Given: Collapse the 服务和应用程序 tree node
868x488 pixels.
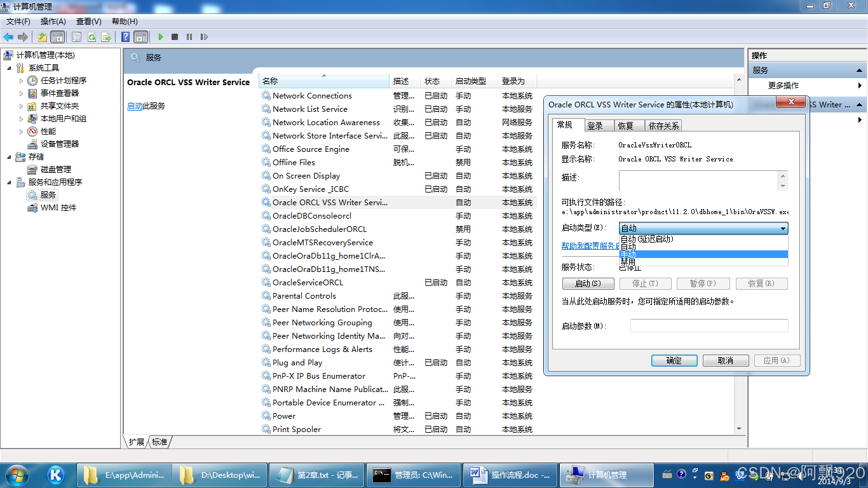Looking at the screenshot, I should pos(9,182).
